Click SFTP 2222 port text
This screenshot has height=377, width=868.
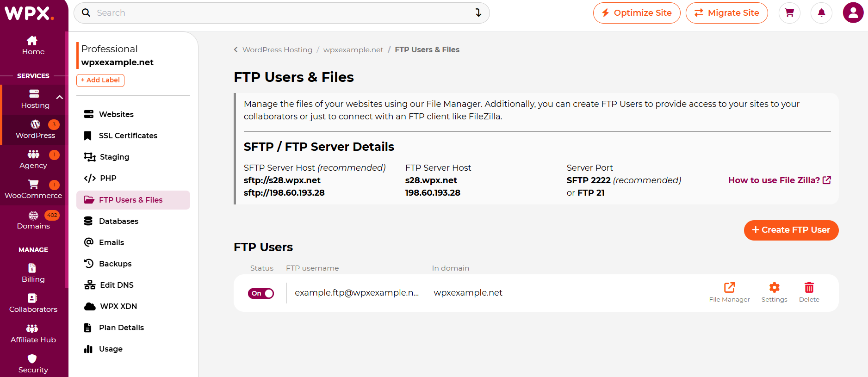click(x=589, y=180)
